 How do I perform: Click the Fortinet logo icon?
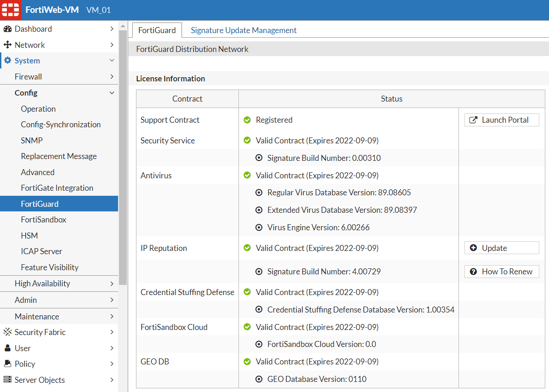10,10
